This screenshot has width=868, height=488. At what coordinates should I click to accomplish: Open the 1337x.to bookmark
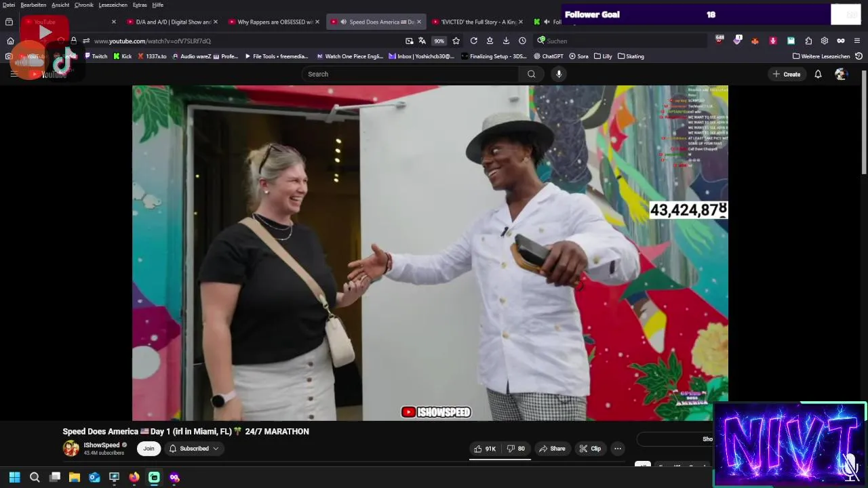(152, 56)
